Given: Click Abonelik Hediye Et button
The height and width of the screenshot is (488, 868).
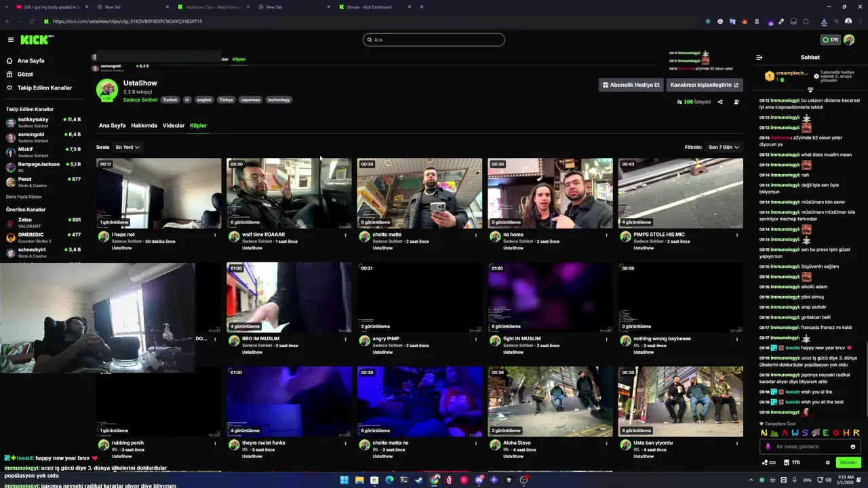Looking at the screenshot, I should click(631, 85).
